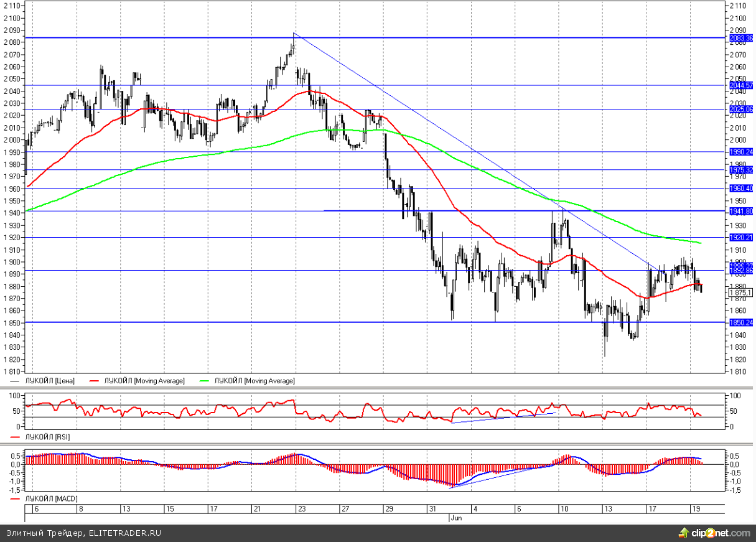
Task: Click the ЛУКОЙЛ [RSI] indicator label
Action: click(47, 437)
